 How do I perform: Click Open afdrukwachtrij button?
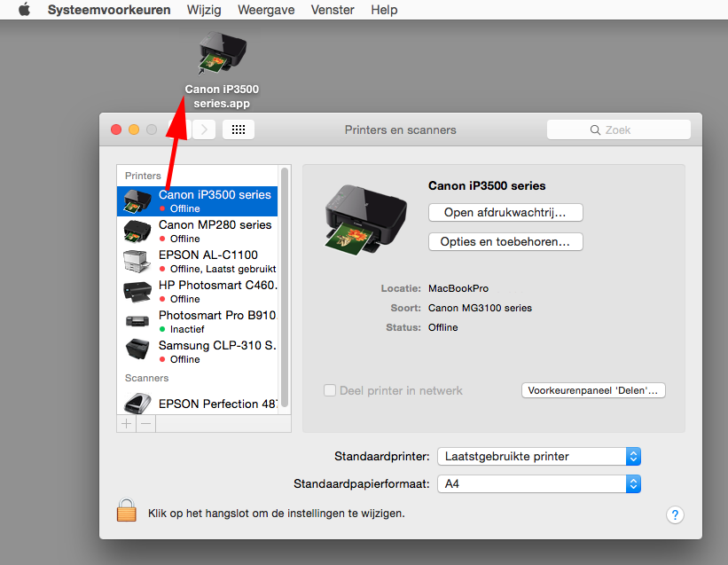(x=505, y=213)
